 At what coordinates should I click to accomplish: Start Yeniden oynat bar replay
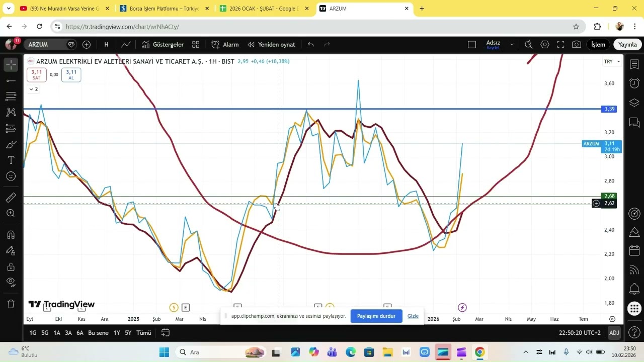click(x=271, y=44)
